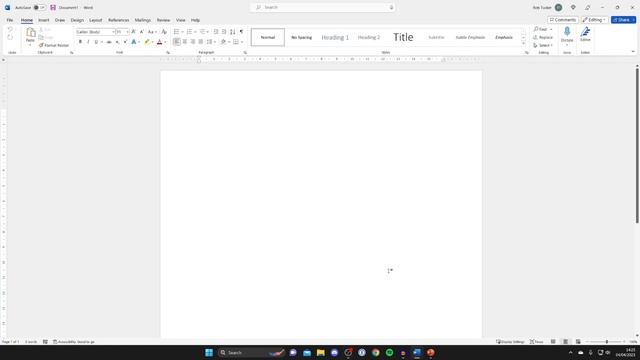Open the Editing mode dropdown
Image resolution: width=640 pixels, height=360 pixels.
pos(595,20)
